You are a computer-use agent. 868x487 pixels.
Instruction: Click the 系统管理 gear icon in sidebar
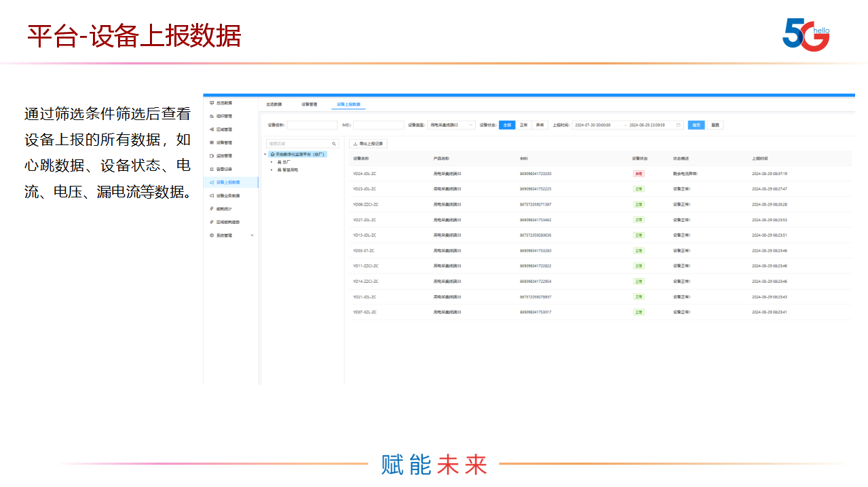point(212,235)
